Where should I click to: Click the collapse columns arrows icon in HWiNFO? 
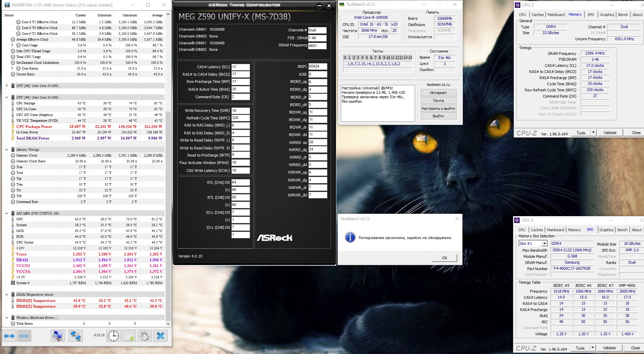point(24,336)
